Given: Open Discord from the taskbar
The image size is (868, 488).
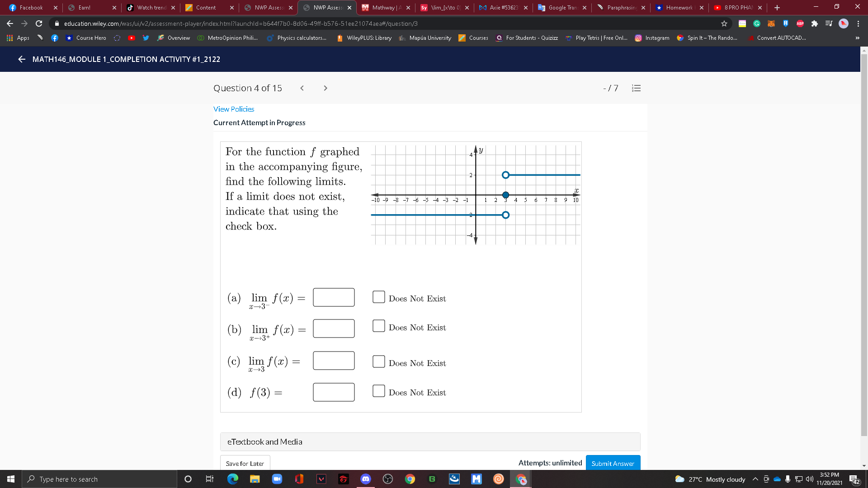Looking at the screenshot, I should [365, 479].
